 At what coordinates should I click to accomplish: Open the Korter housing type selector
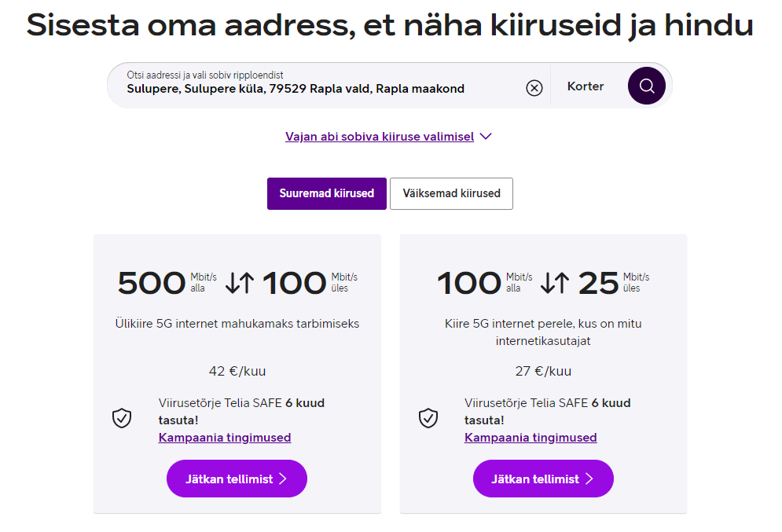(x=586, y=86)
